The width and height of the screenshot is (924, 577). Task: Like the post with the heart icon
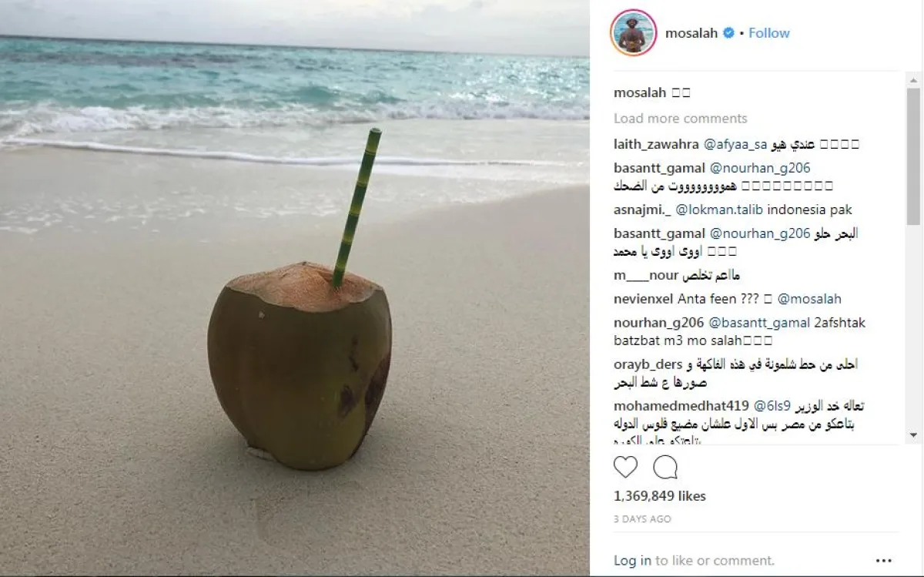[626, 468]
